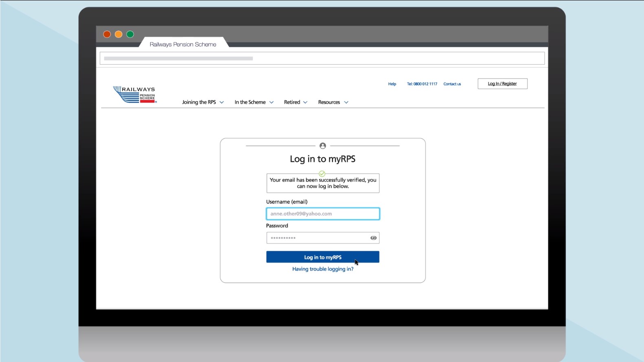Click the orange window minimize dot

[119, 34]
